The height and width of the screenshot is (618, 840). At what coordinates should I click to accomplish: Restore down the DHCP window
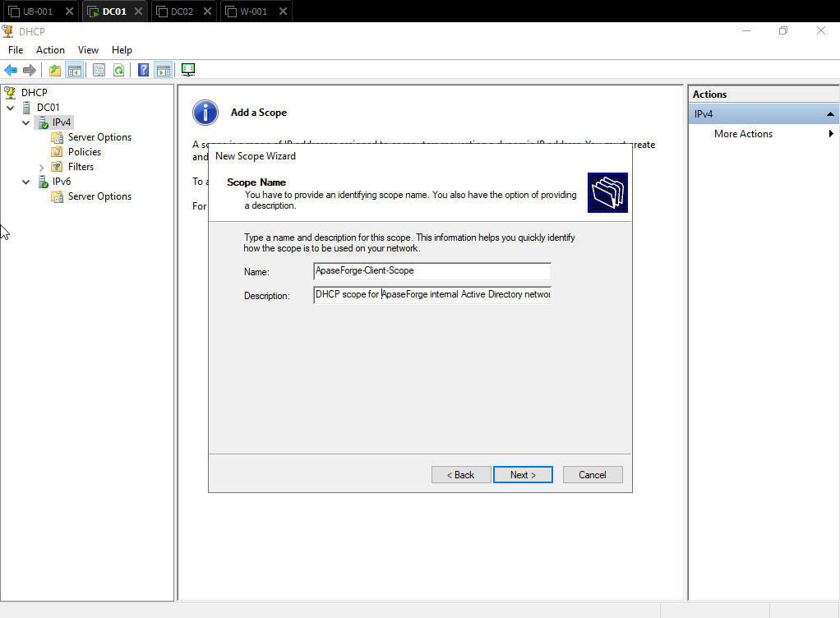click(783, 31)
